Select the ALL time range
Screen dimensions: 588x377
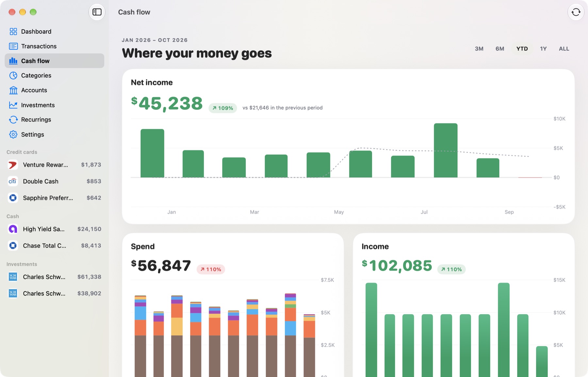[564, 49]
